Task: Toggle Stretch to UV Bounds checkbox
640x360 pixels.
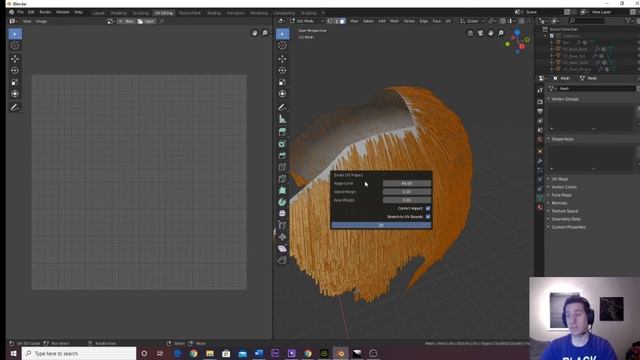Action: point(428,217)
